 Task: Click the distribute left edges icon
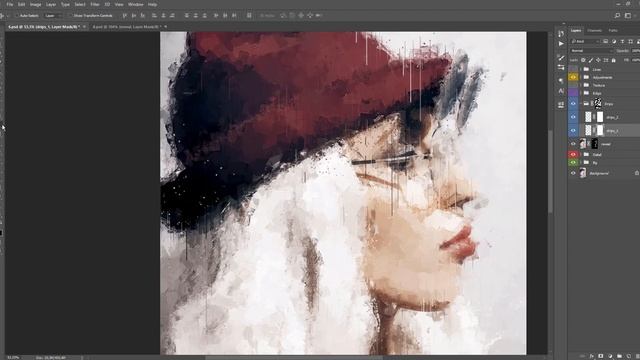coord(216,16)
